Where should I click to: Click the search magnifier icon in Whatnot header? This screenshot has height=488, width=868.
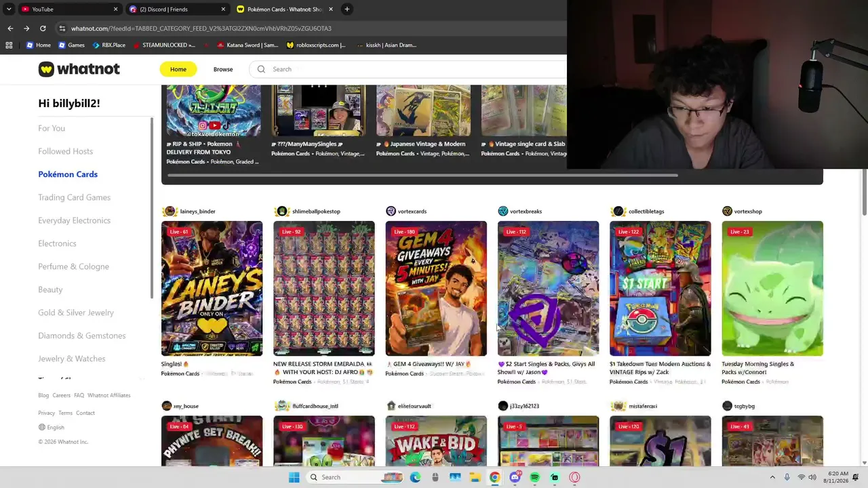261,69
